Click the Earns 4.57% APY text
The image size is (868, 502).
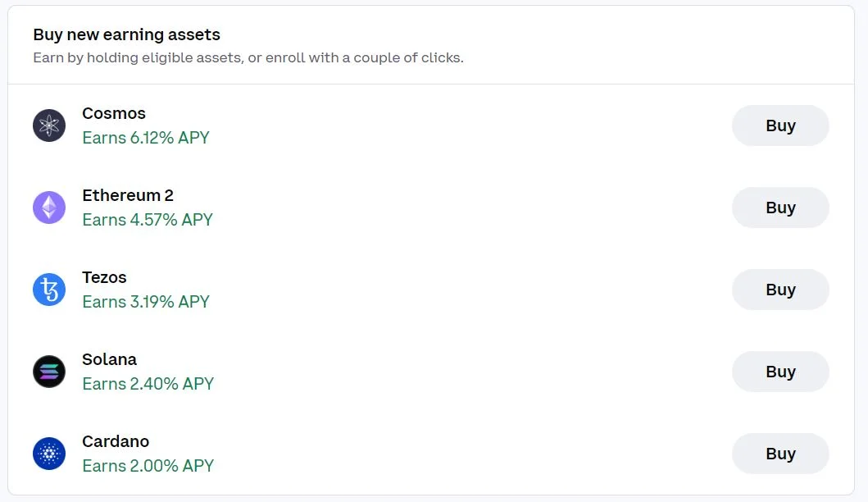coord(148,220)
